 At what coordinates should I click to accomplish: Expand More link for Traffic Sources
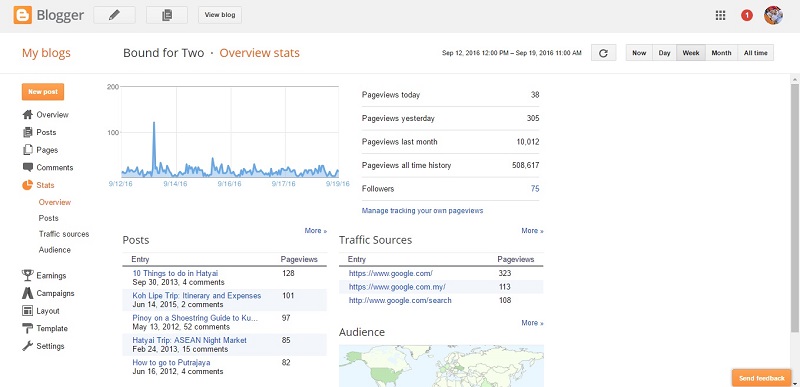coord(532,230)
